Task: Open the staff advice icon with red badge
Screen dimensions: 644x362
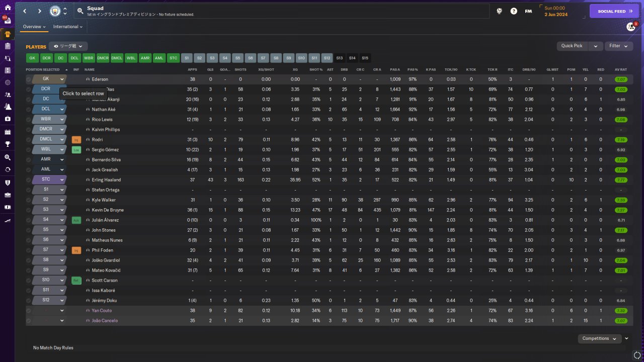Action: pos(631,27)
